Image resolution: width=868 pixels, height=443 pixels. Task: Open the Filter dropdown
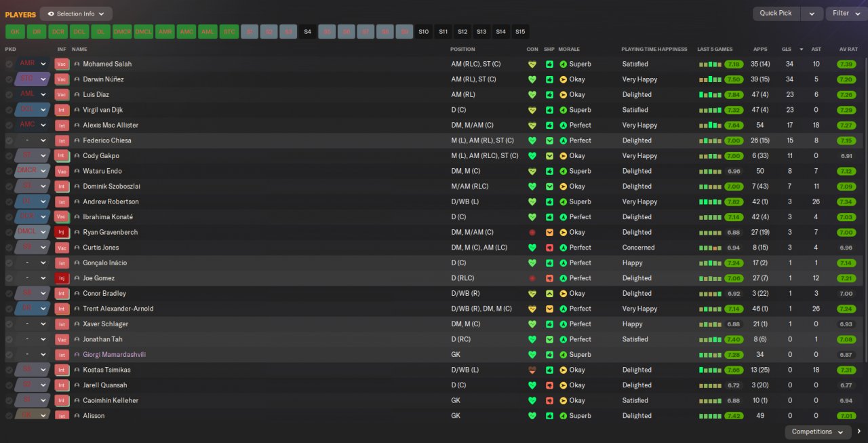coord(846,14)
